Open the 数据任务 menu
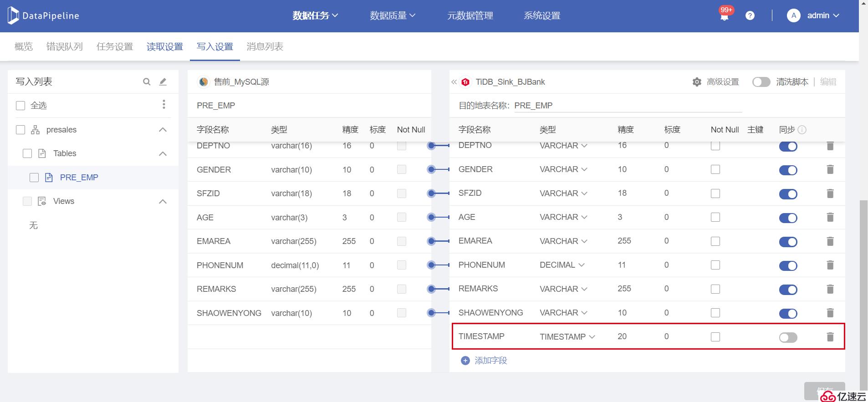The width and height of the screenshot is (868, 402). [315, 15]
